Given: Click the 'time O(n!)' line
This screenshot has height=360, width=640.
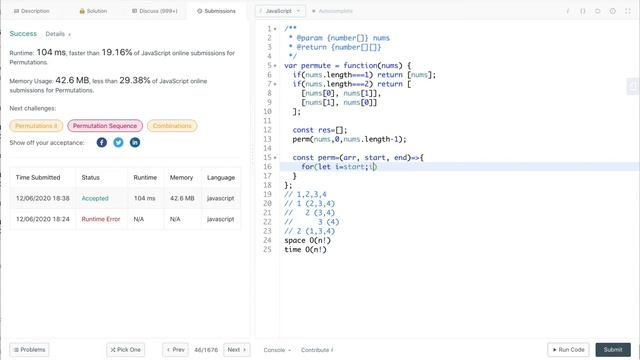Looking at the screenshot, I should pos(305,249).
